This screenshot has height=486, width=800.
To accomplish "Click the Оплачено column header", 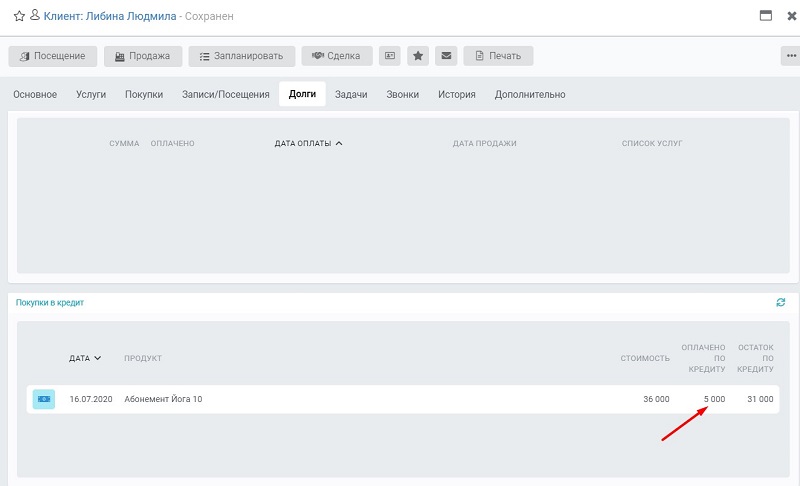I will tap(172, 143).
